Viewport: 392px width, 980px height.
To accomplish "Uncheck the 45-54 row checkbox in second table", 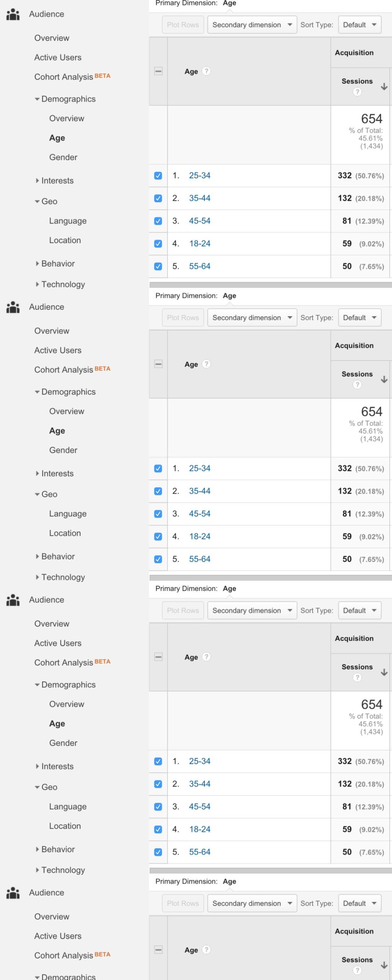I will coord(158,514).
